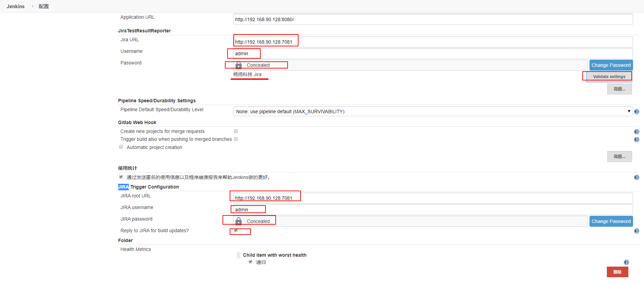644x284 pixels.
Task: Click the JIRA root URL input field
Action: tap(433, 198)
